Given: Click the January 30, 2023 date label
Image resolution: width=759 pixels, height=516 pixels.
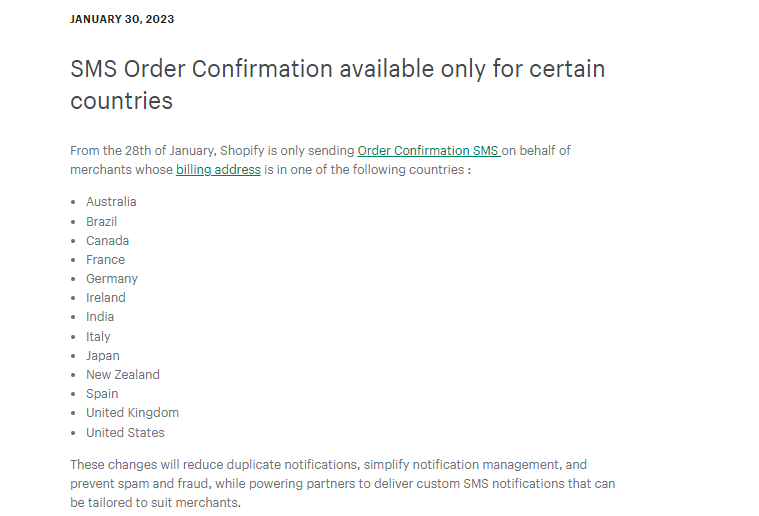Looking at the screenshot, I should tap(122, 19).
